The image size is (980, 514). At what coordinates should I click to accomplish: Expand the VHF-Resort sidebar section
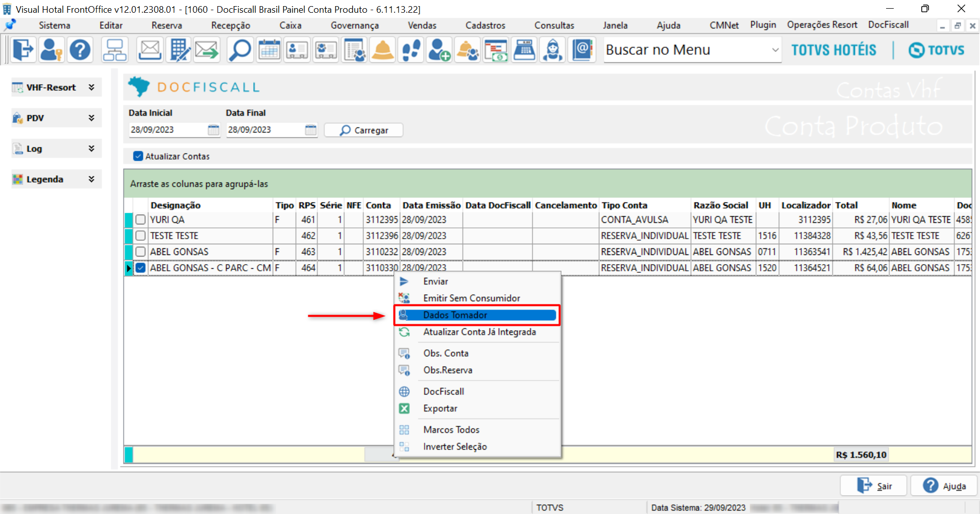point(91,87)
